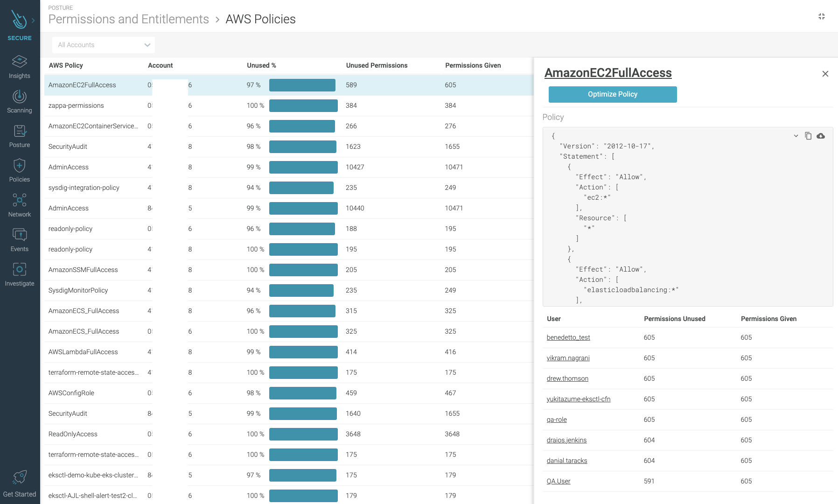Open user yukitazume-eksctl-cfn
Image resolution: width=838 pixels, height=504 pixels.
(x=579, y=399)
